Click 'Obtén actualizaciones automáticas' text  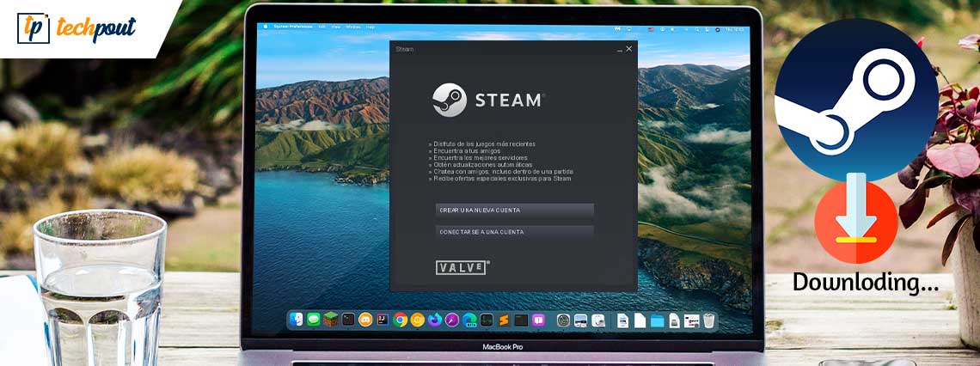tap(481, 165)
